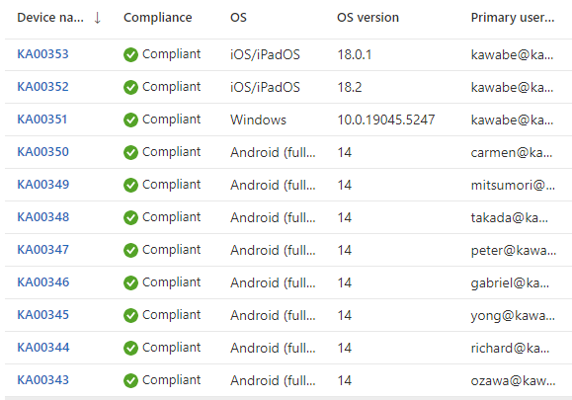Click the green compliant checkmark for KA00351

(131, 120)
